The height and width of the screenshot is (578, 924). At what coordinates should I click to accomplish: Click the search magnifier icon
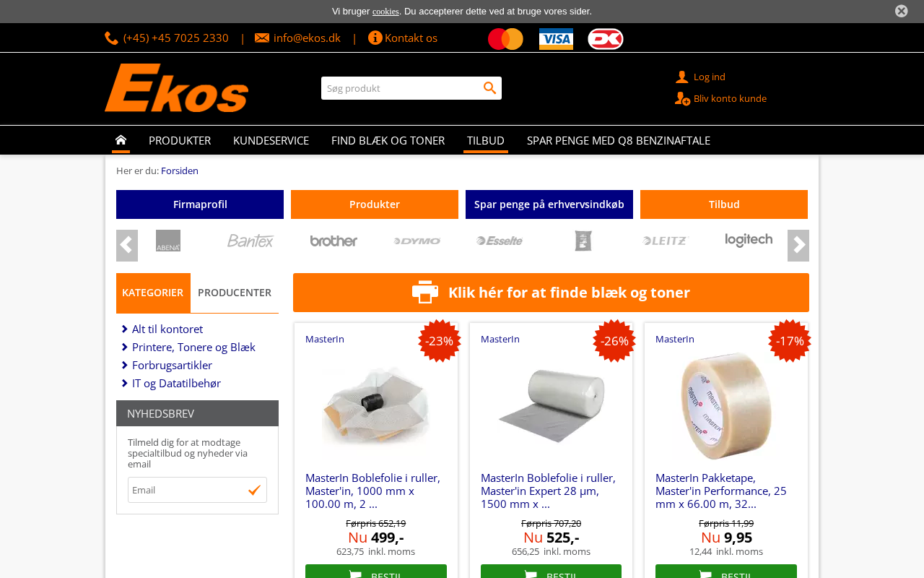pos(490,88)
